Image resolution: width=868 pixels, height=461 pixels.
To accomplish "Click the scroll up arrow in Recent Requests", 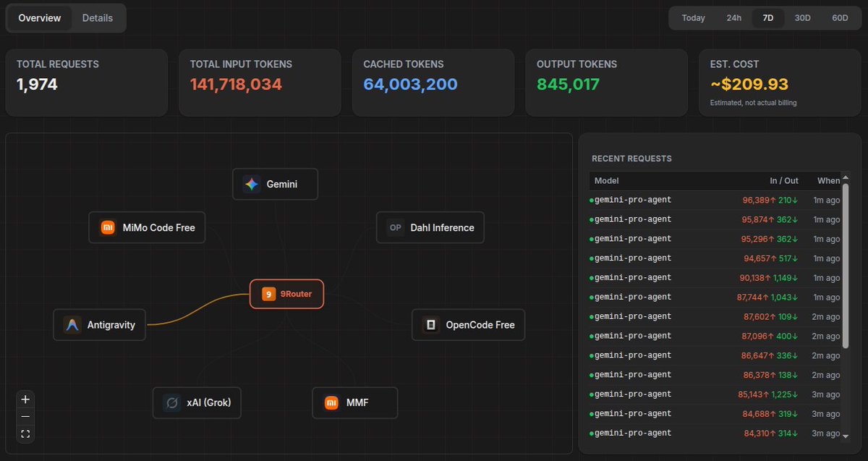I will [x=846, y=179].
